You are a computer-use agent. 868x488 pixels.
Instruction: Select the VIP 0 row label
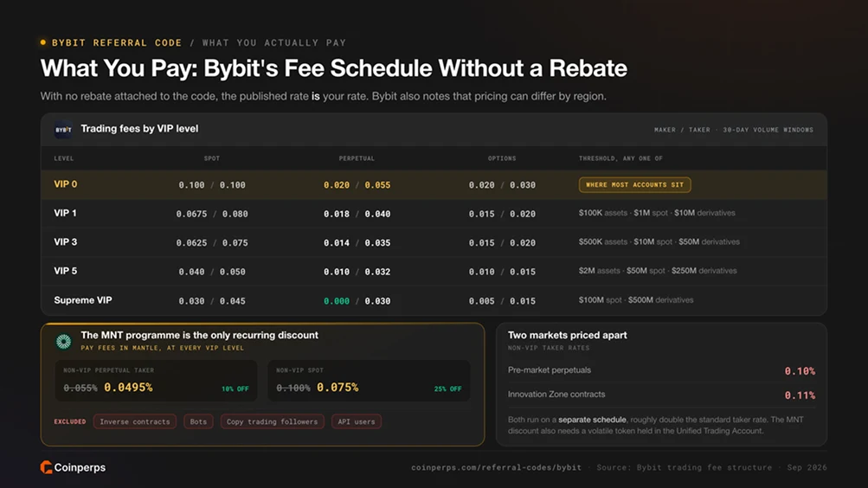click(65, 184)
